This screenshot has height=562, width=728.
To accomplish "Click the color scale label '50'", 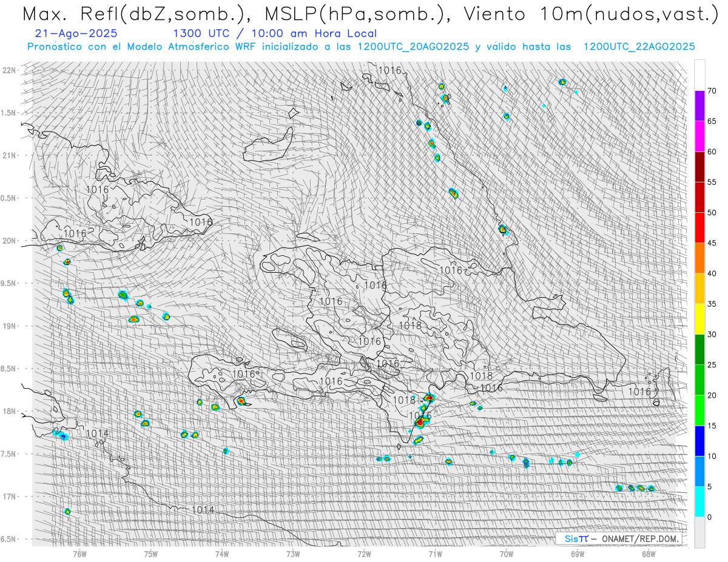I will point(712,213).
